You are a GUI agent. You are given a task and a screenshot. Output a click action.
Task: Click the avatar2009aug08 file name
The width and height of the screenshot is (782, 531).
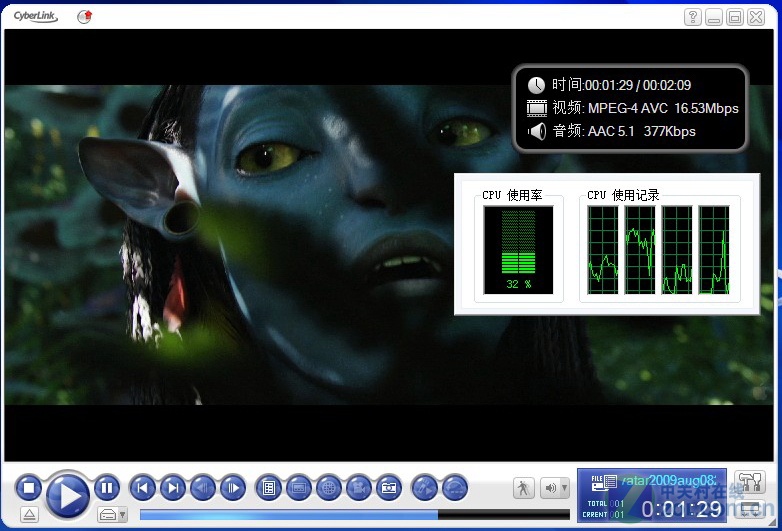(x=669, y=481)
